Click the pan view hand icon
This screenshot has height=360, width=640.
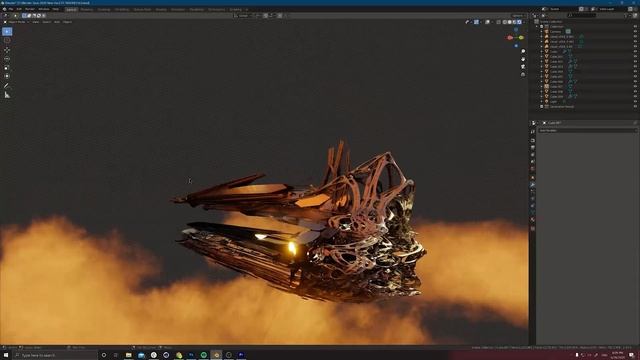pos(523,59)
